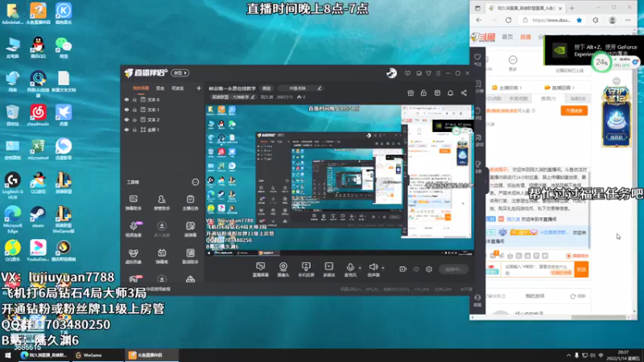Toggle visibility eye for 文本 2 layer
The width and height of the screenshot is (644, 362).
click(126, 120)
